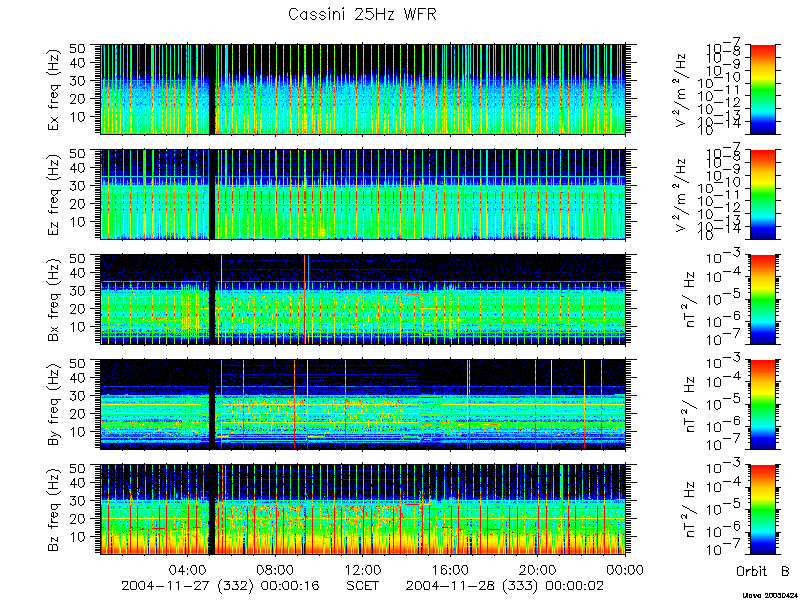The height and width of the screenshot is (600, 800).
Task: Select the Ez frequency spectrogram panel
Action: [363, 194]
